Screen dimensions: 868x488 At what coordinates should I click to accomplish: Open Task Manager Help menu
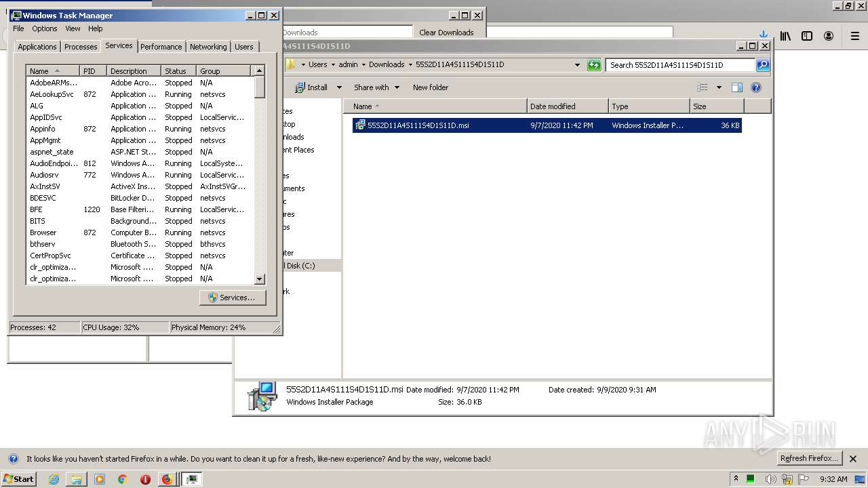96,28
